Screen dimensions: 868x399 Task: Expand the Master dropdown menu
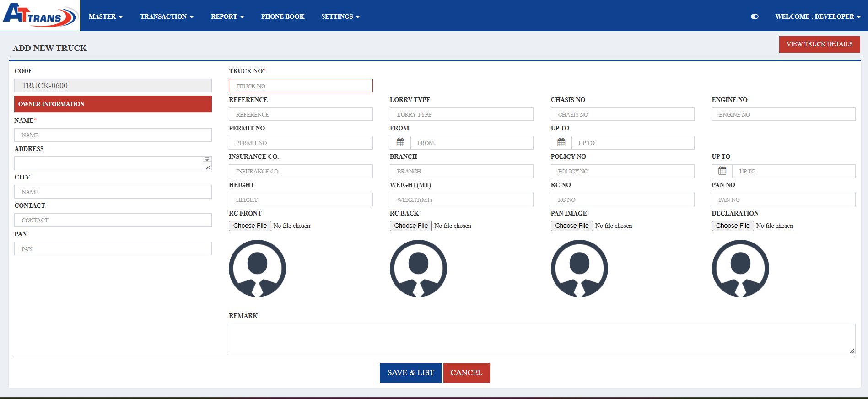[x=106, y=16]
